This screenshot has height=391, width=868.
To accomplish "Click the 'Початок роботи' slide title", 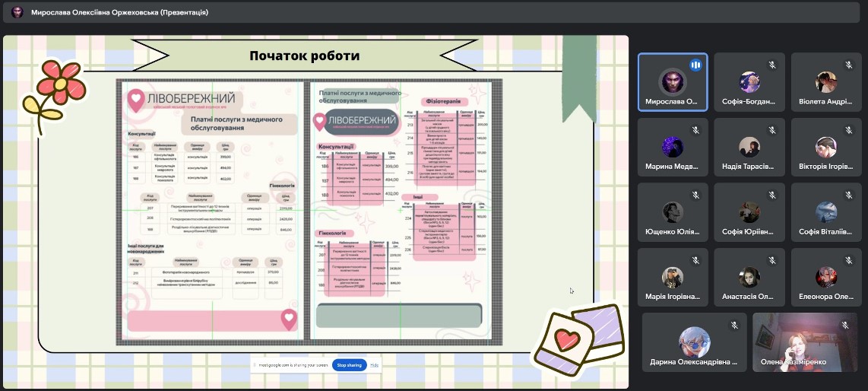I will coord(304,56).
